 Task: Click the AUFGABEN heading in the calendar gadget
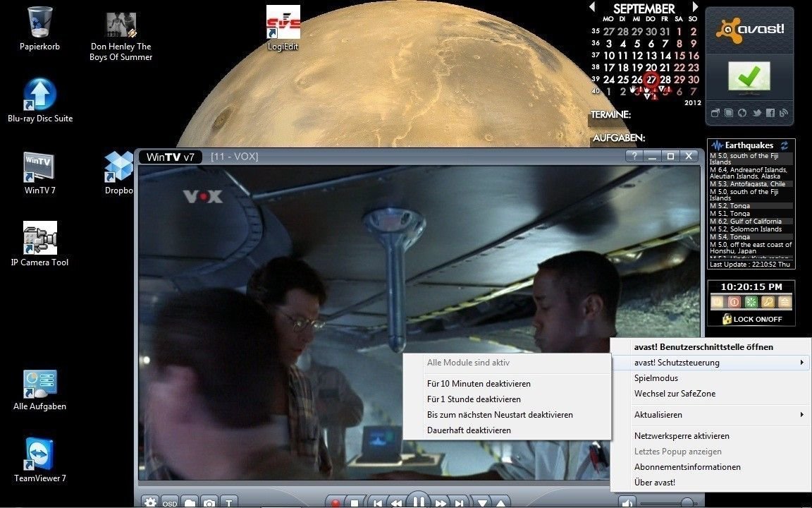[619, 138]
